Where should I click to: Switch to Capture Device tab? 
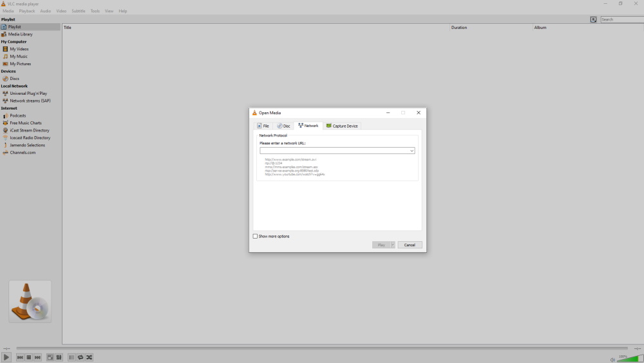click(x=342, y=126)
